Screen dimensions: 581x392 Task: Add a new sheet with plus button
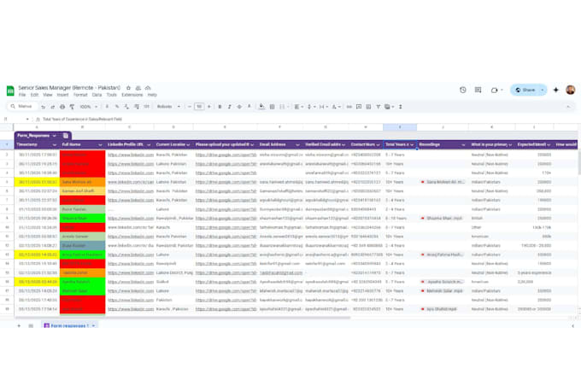point(19,325)
